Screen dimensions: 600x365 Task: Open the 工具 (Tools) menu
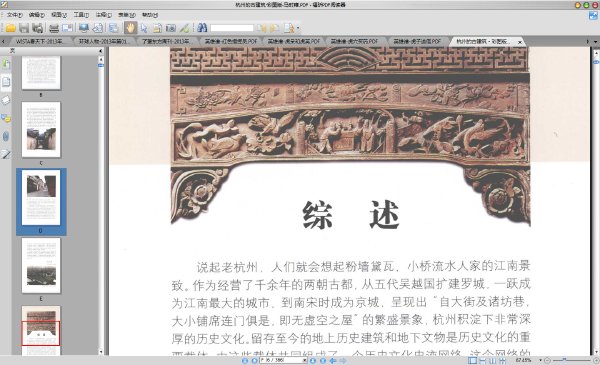[81, 15]
